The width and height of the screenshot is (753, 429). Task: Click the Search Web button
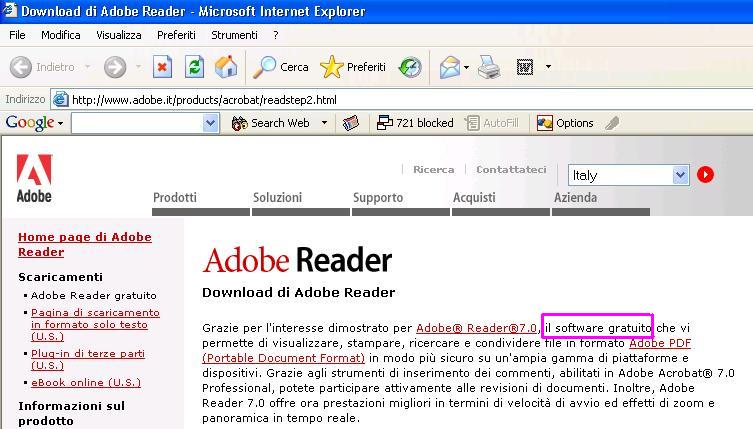271,123
